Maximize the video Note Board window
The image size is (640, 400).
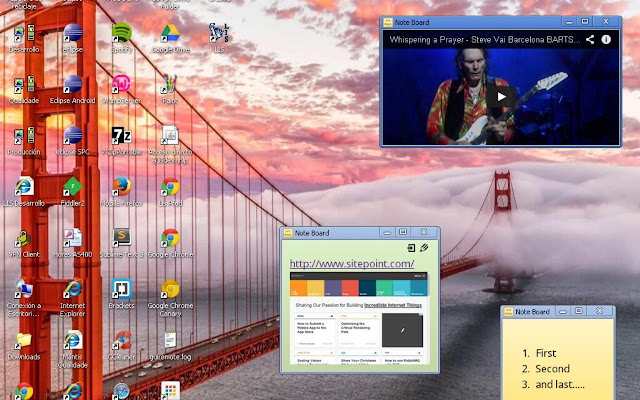point(585,21)
